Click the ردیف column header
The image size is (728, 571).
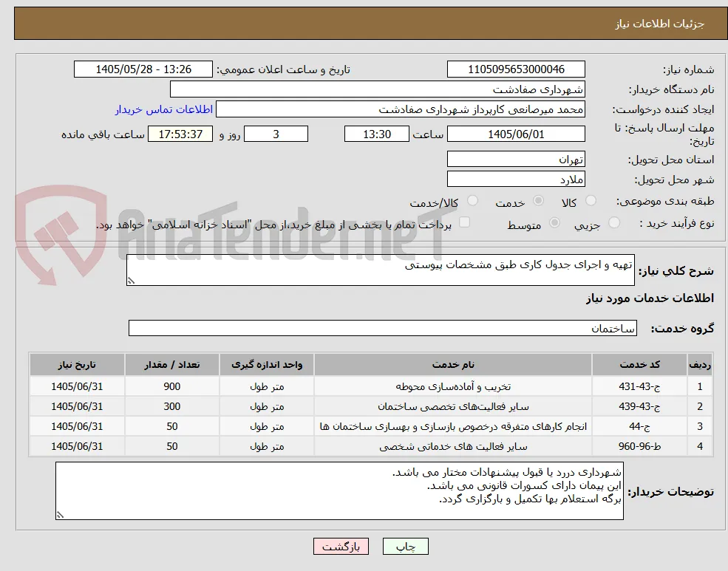pyautogui.click(x=700, y=365)
